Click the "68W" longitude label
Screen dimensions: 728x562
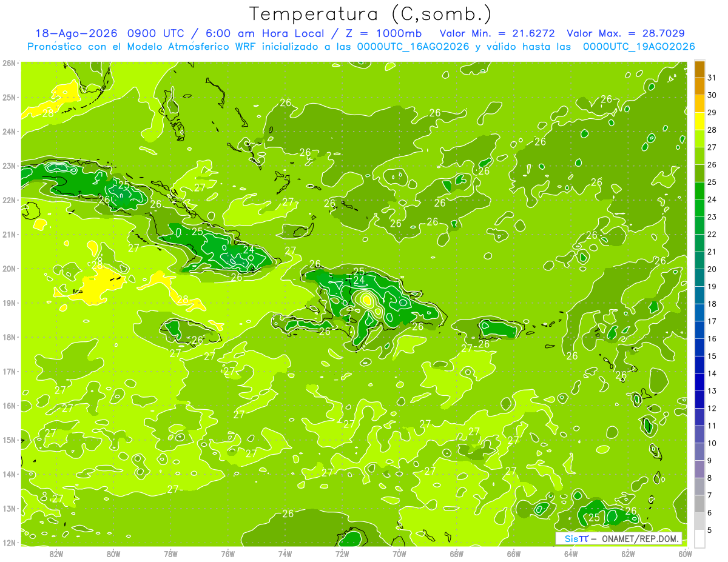(456, 554)
